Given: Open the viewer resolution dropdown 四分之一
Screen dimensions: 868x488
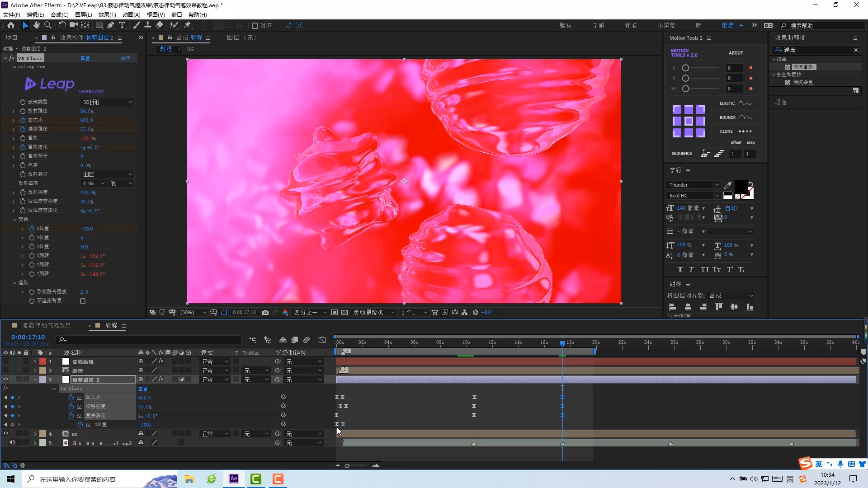Looking at the screenshot, I should (x=310, y=312).
